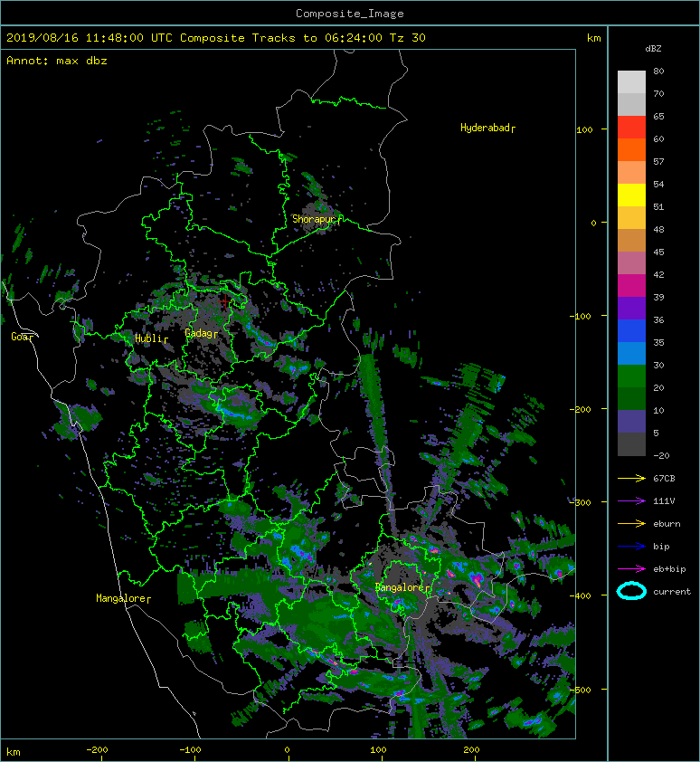Click the magenta 42-39 dBZ color band
Screen dimensions: 700x762
tap(631, 286)
